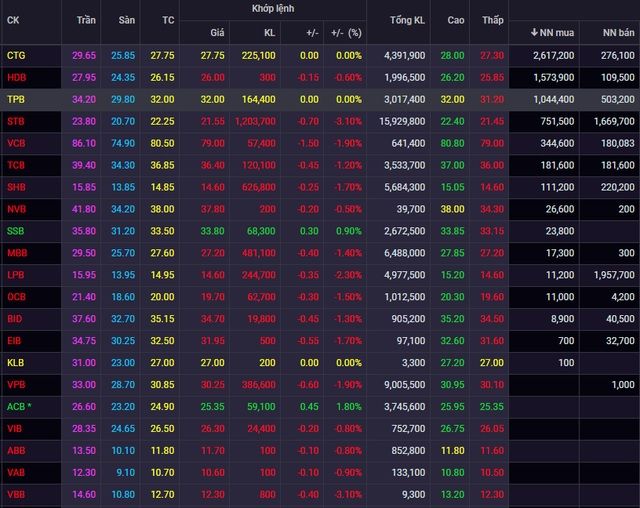This screenshot has width=640, height=508.
Task: Select the KLB ticker symbol
Action: point(16,363)
